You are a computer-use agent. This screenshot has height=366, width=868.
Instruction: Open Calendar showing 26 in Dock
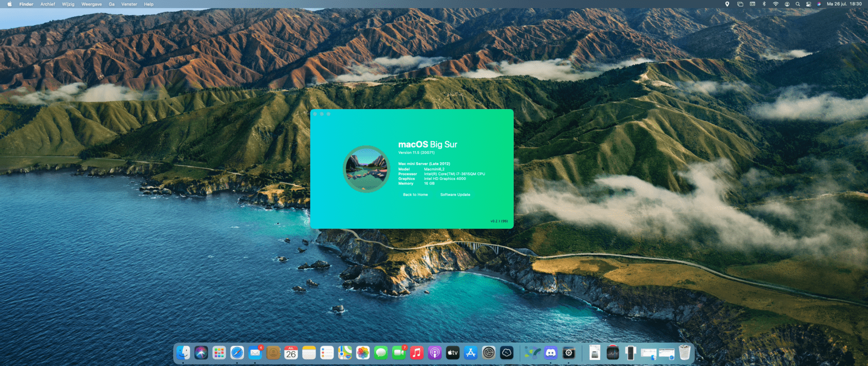pos(291,353)
